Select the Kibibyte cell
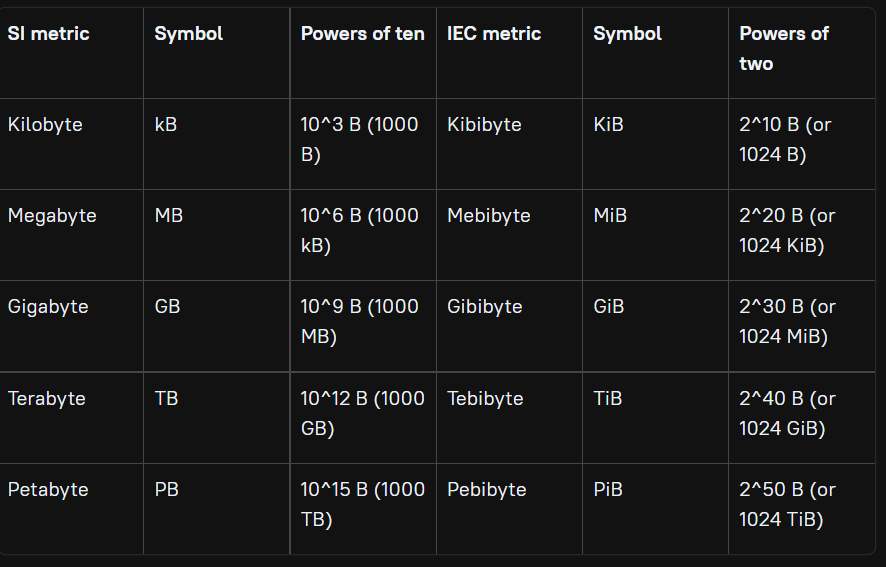 [x=509, y=144]
